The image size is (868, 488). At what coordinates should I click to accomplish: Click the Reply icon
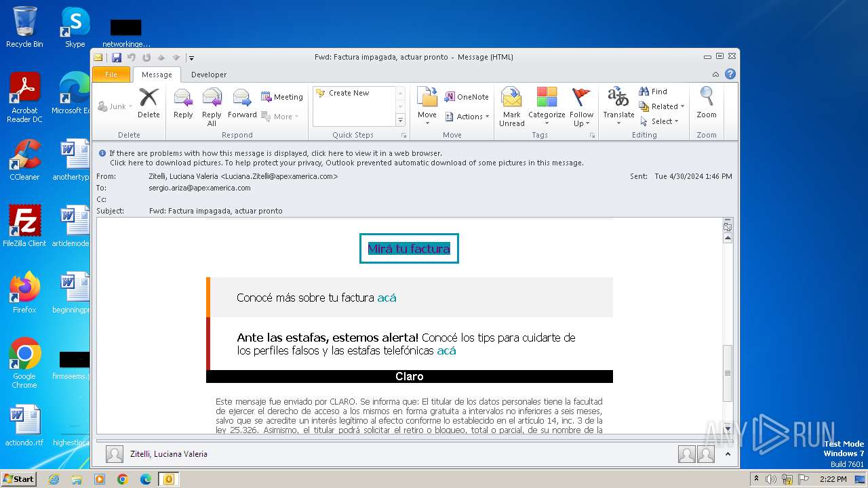point(183,103)
